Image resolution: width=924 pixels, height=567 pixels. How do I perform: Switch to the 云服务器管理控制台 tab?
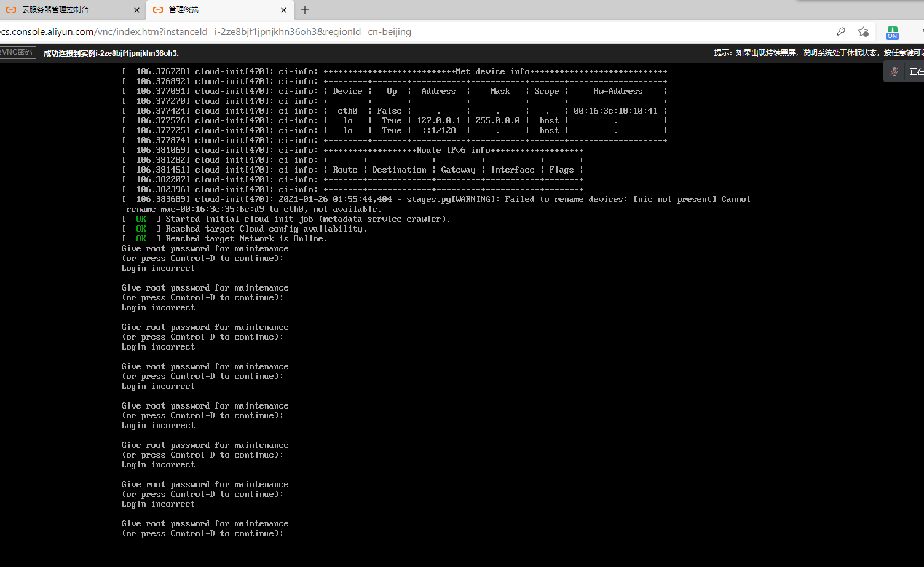[73, 10]
